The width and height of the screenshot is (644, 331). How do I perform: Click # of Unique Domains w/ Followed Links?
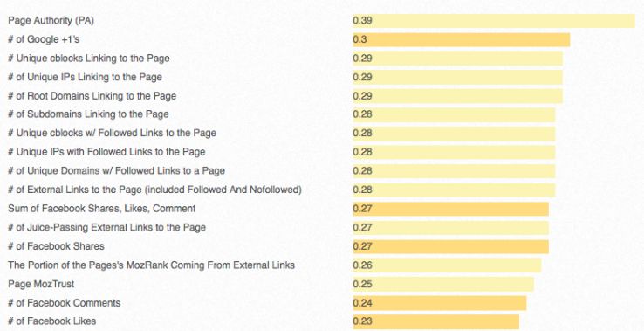(116, 171)
